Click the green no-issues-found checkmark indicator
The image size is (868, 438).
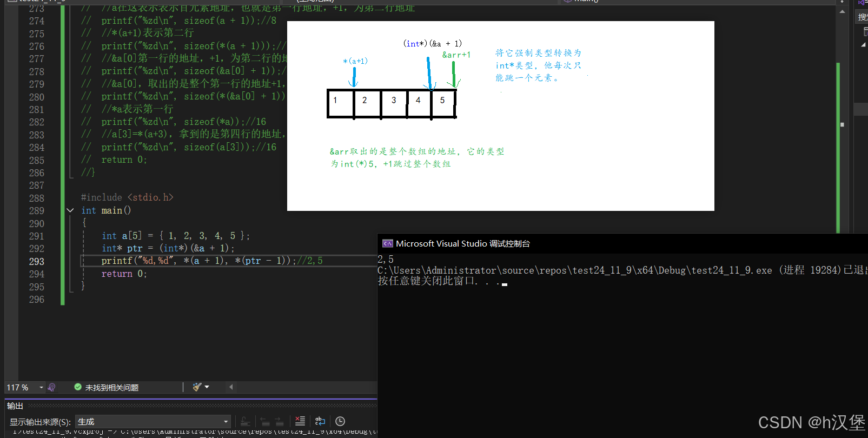[78, 387]
